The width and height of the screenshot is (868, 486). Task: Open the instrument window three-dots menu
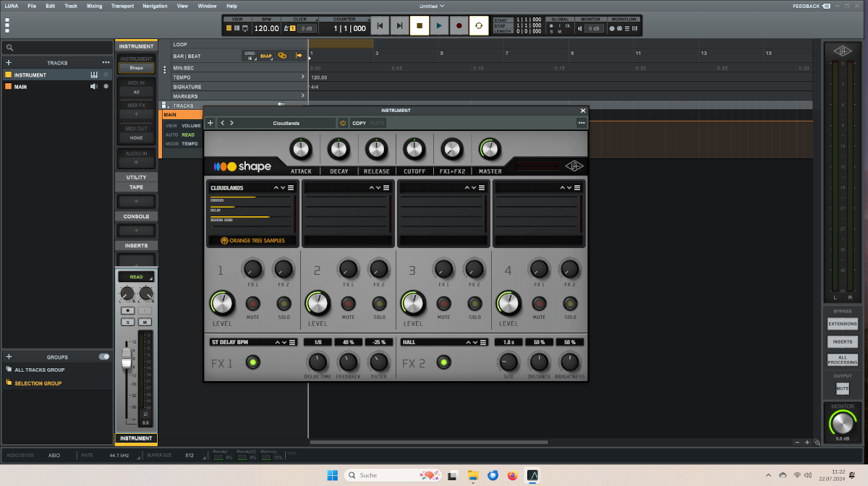tap(581, 123)
